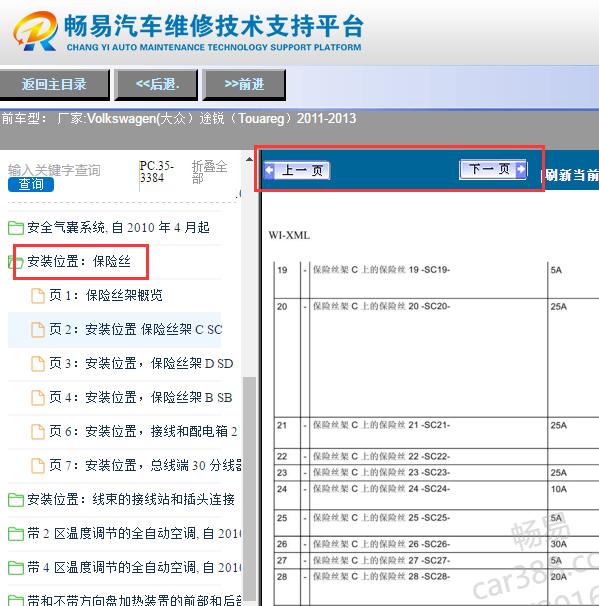The image size is (599, 606).
Task: Click tree panel scroll-up arrow
Action: [x=249, y=159]
